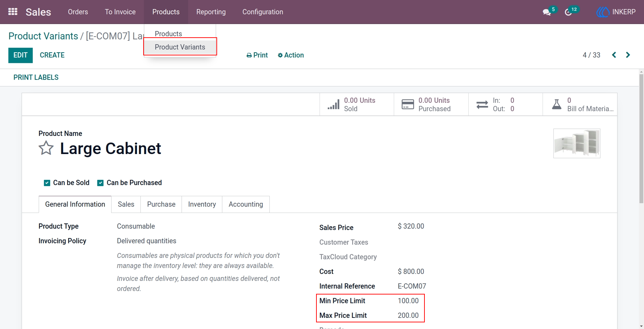Open Units Sold stat button
The height and width of the screenshot is (329, 644).
[x=357, y=104]
